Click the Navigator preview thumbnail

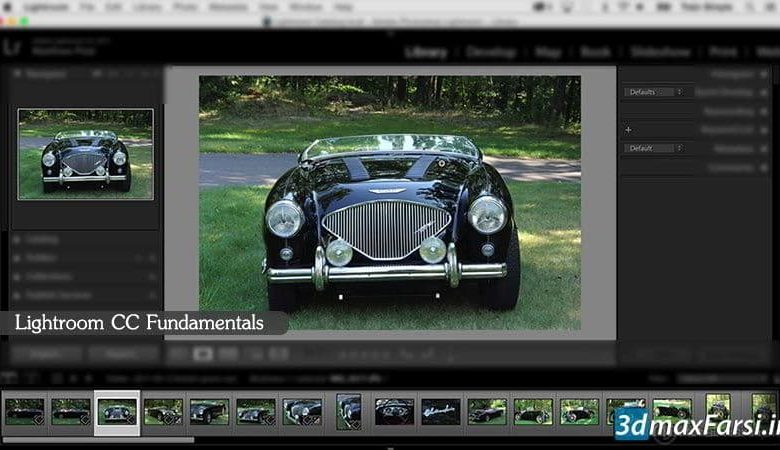(86, 154)
